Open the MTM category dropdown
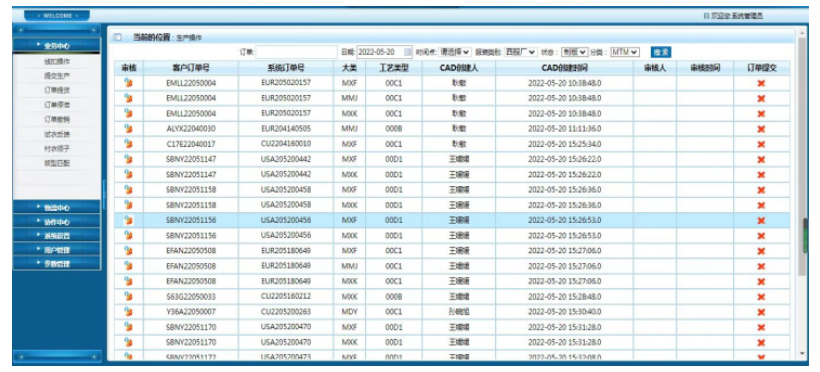 tap(625, 52)
